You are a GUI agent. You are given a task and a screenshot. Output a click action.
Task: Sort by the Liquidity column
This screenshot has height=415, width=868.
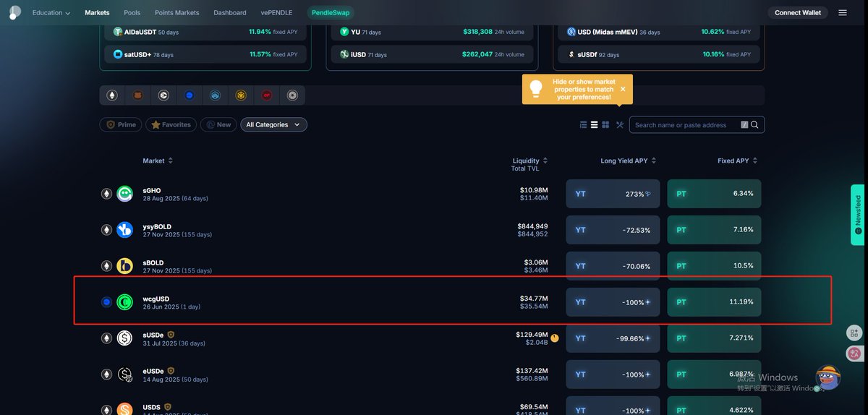[x=530, y=161]
